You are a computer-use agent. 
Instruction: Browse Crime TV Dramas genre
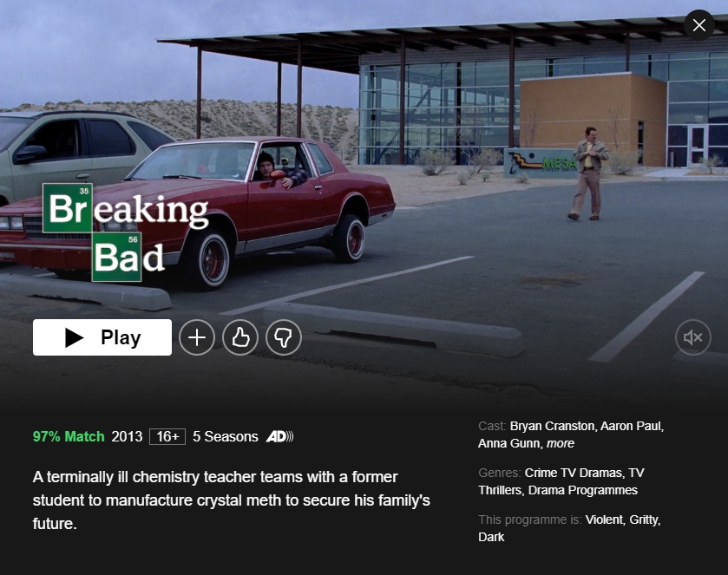[574, 473]
